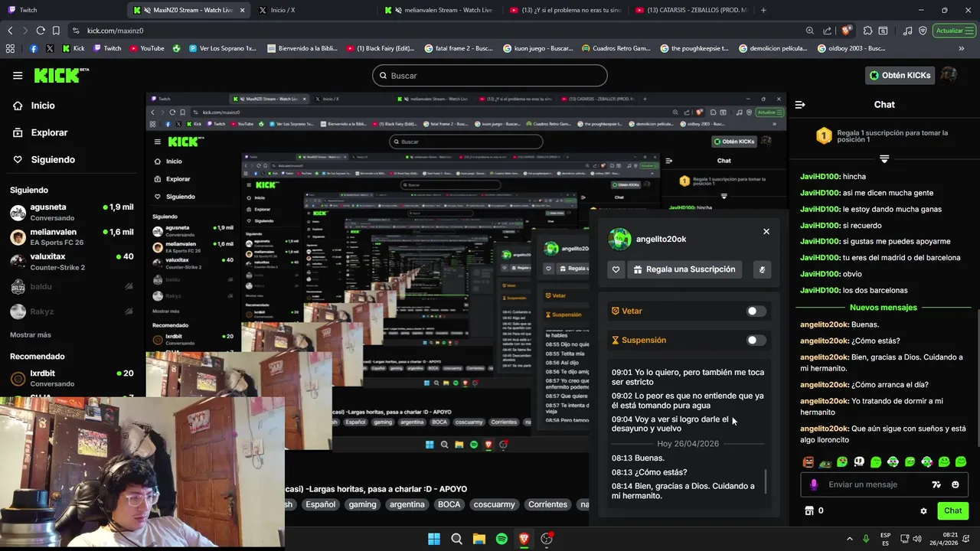
Task: Open the 7TV emote menu icon
Action: 936,484
